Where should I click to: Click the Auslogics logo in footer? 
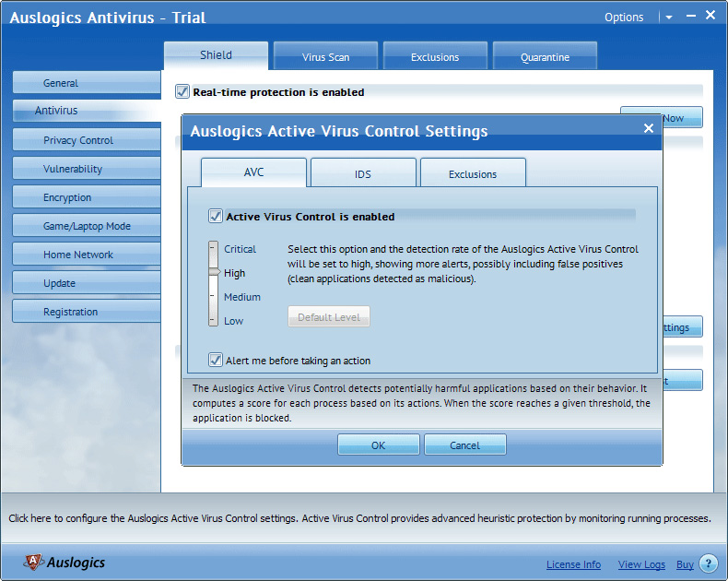[65, 563]
